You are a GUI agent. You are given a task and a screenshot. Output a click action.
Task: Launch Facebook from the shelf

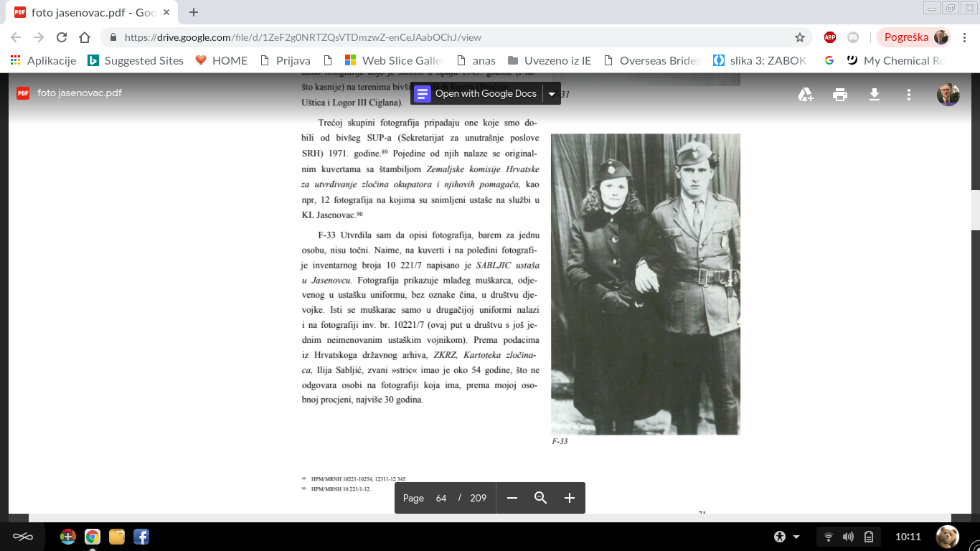tap(141, 537)
